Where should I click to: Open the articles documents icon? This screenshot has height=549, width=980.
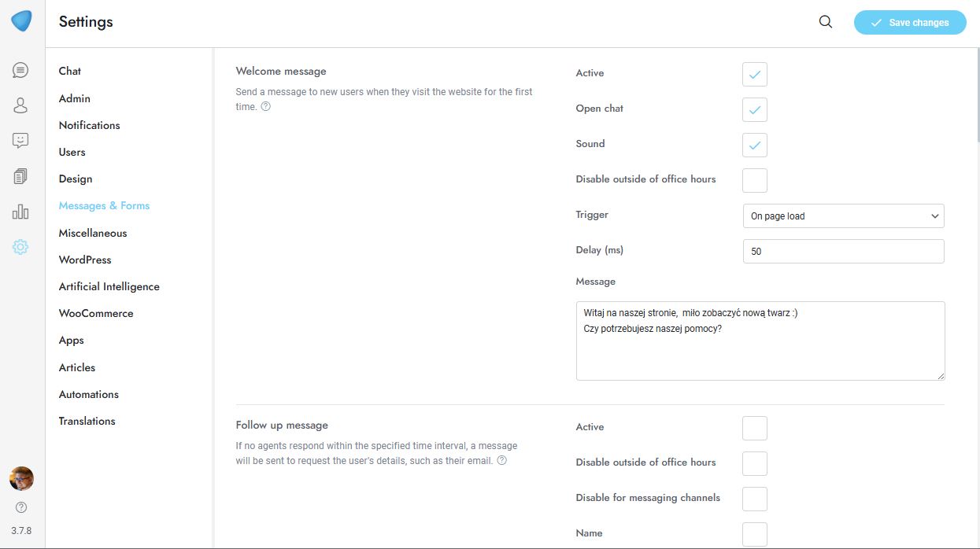point(20,176)
